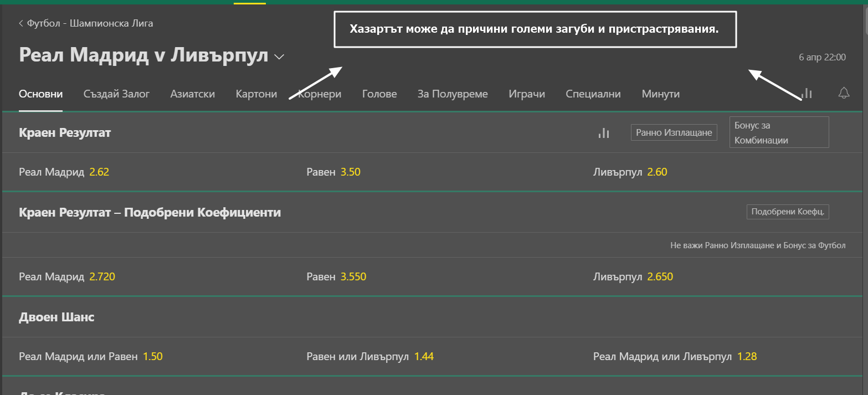Bet on Равен at odds 3.50
Image resolution: width=868 pixels, height=395 pixels.
coord(333,172)
